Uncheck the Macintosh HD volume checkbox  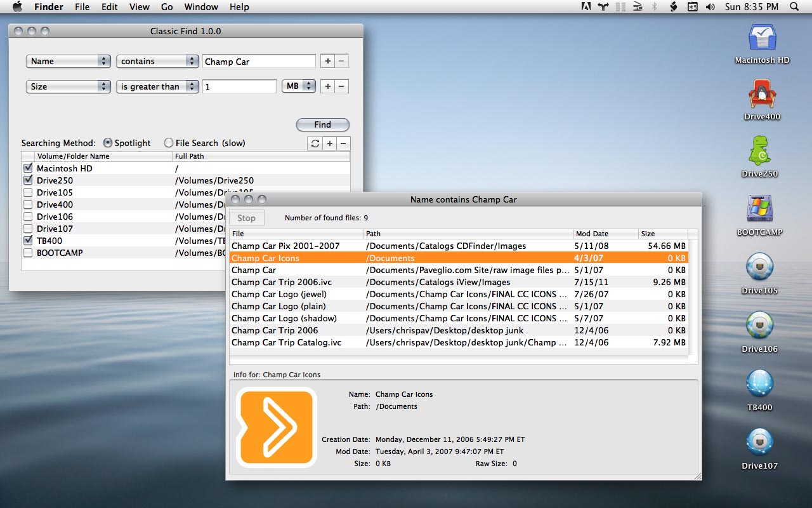(28, 168)
